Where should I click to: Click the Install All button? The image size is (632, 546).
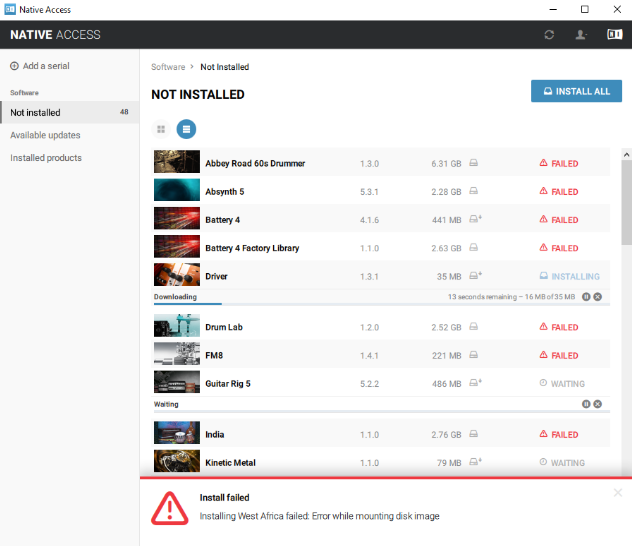pyautogui.click(x=576, y=91)
